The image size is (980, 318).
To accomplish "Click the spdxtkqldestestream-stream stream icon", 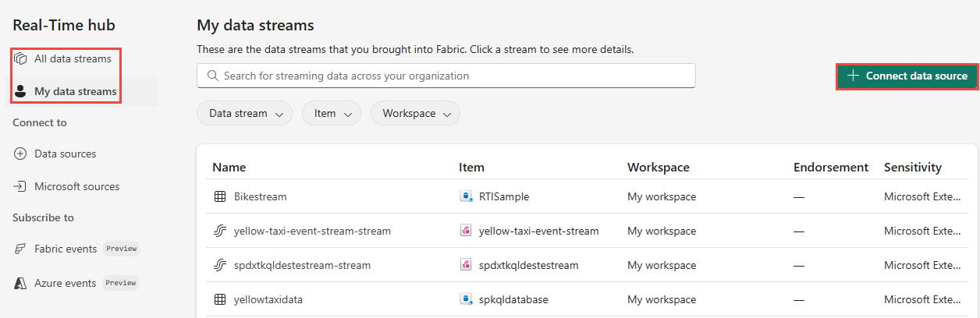I will coord(219,265).
